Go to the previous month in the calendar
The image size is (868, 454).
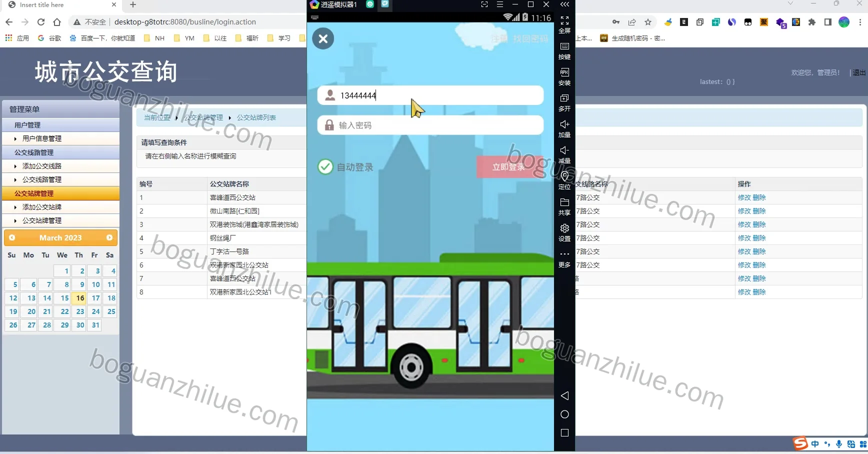click(12, 237)
